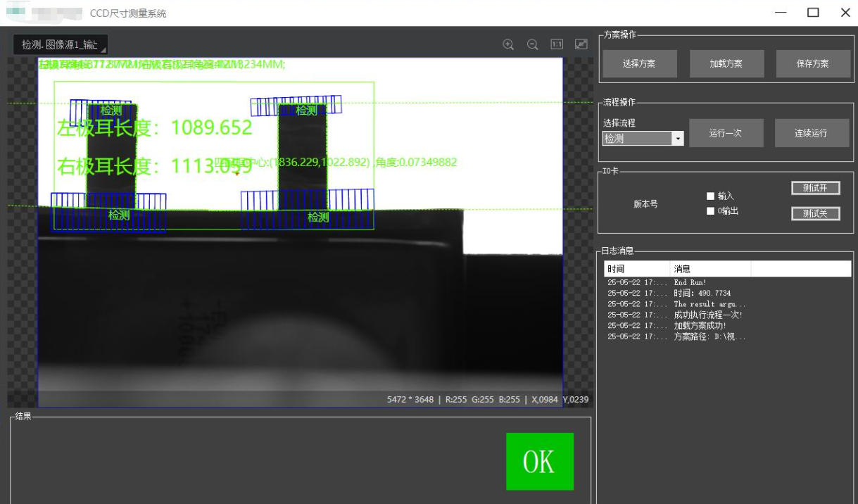Image resolution: width=858 pixels, height=504 pixels.
Task: Enable the 输入 checkbox
Action: [710, 196]
